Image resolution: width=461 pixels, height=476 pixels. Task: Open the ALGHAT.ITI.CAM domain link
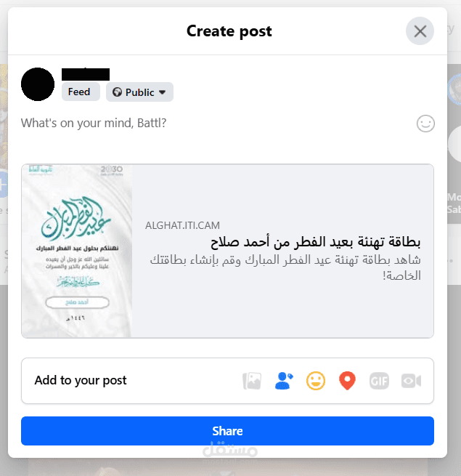tap(182, 225)
